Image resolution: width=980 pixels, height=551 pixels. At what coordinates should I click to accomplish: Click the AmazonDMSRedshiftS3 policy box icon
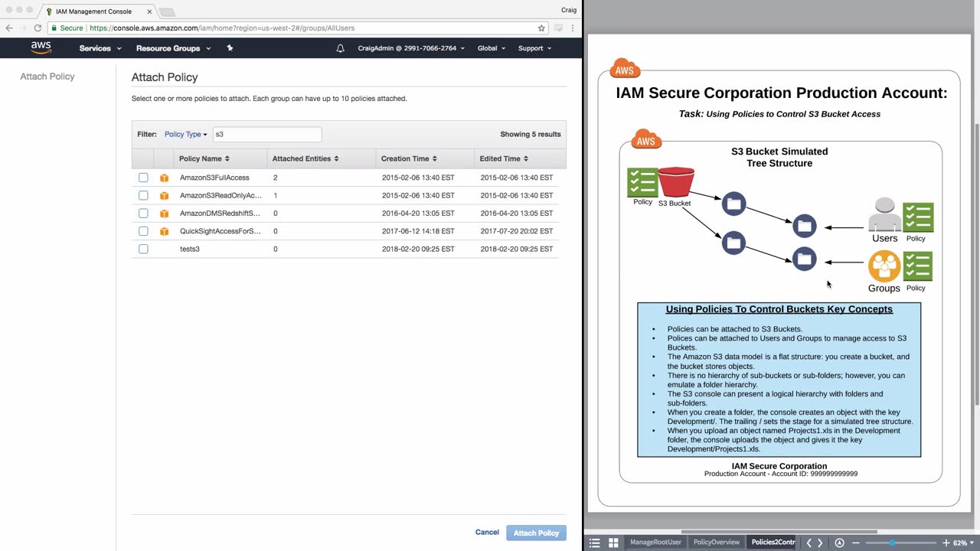164,214
